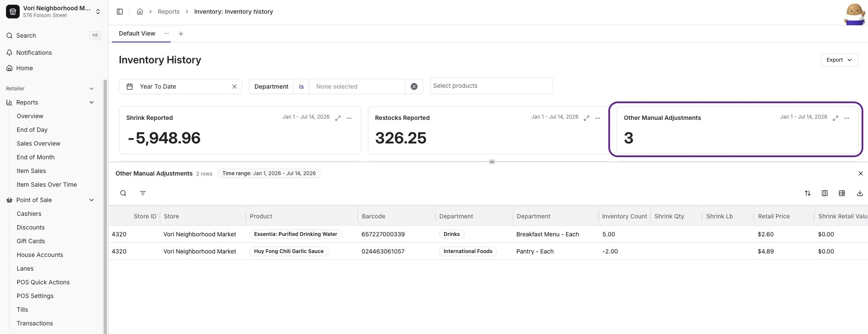This screenshot has width=868, height=334.
Task: Open POS Settings
Action: [35, 296]
